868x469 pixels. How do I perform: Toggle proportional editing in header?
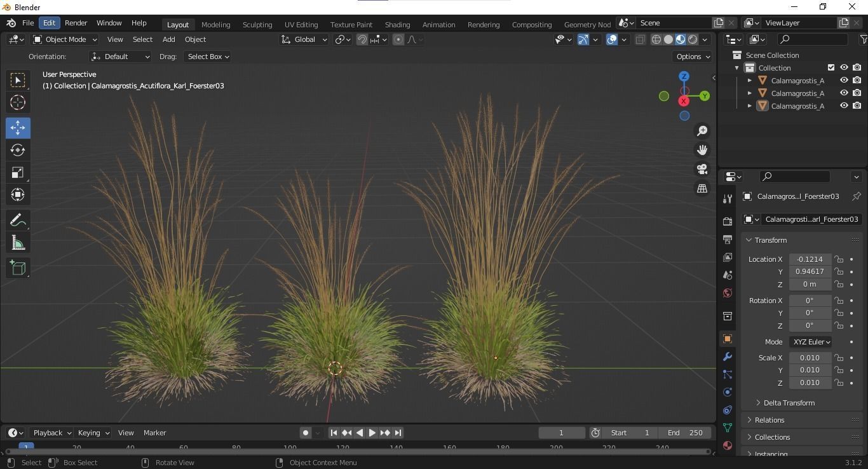[398, 39]
